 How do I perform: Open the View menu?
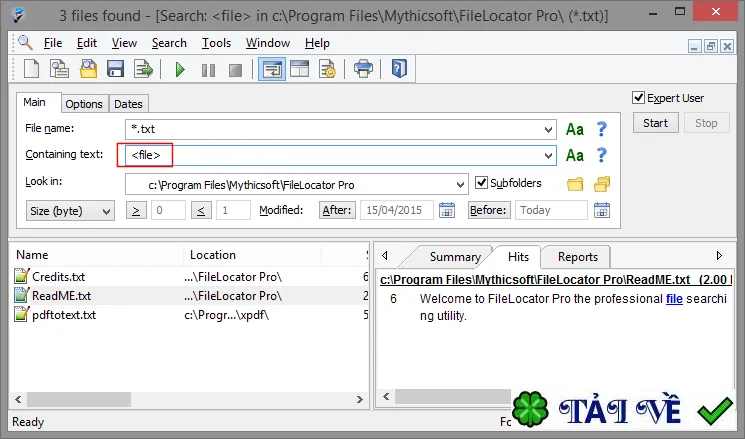point(124,43)
